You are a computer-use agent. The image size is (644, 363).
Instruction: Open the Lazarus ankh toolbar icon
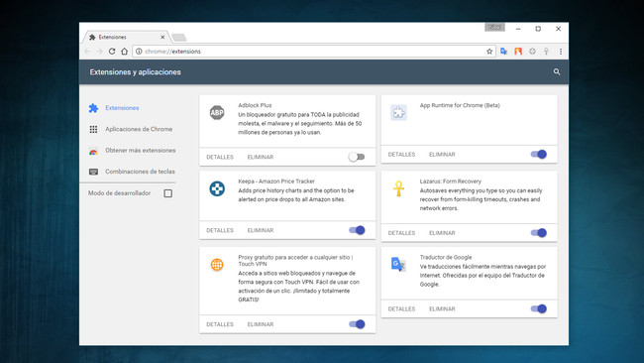click(x=546, y=52)
